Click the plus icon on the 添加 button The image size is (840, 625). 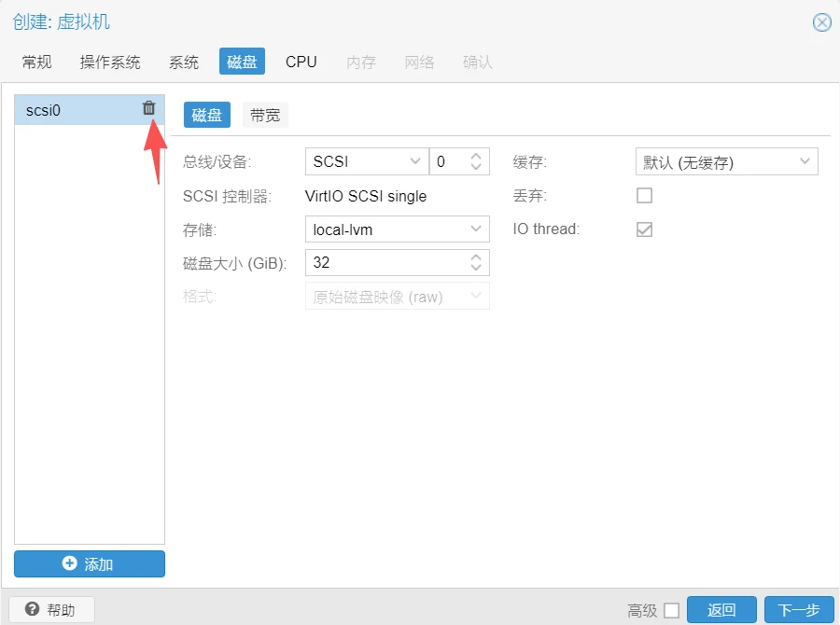[x=70, y=563]
